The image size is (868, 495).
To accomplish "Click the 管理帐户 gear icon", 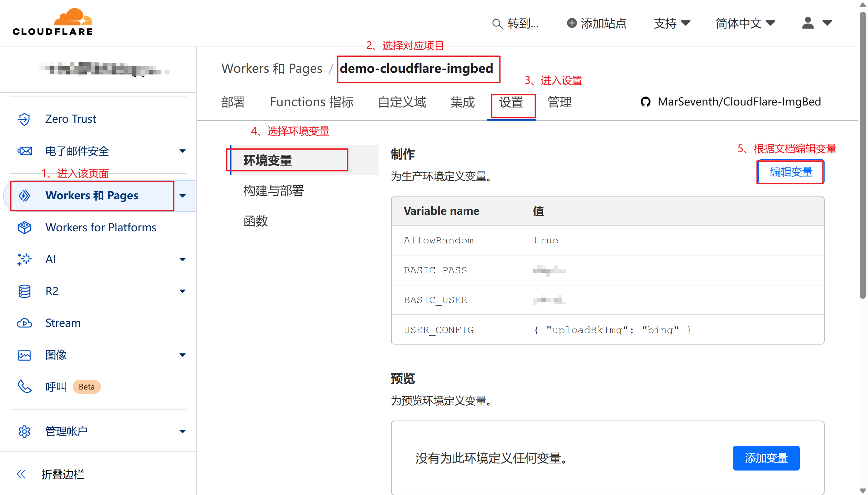I will [24, 432].
